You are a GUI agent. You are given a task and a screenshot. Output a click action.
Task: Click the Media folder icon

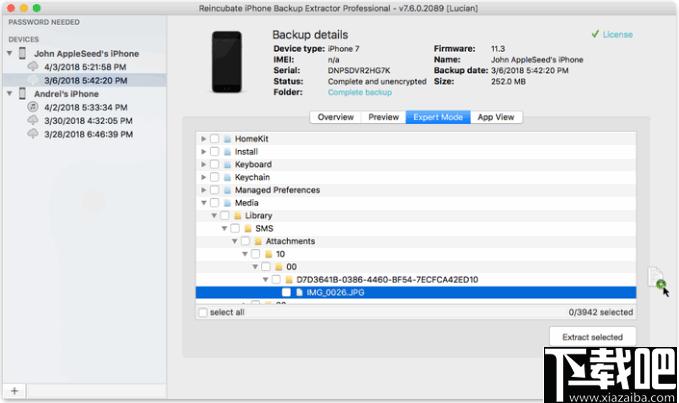227,203
